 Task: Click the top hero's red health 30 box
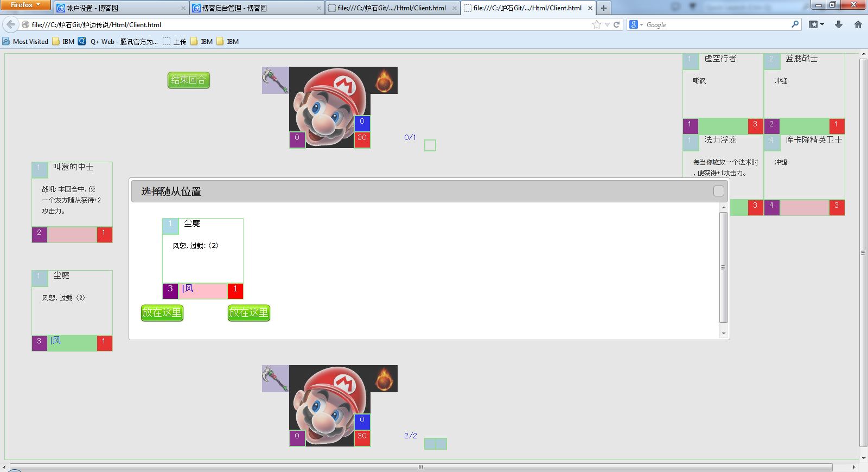[362, 140]
